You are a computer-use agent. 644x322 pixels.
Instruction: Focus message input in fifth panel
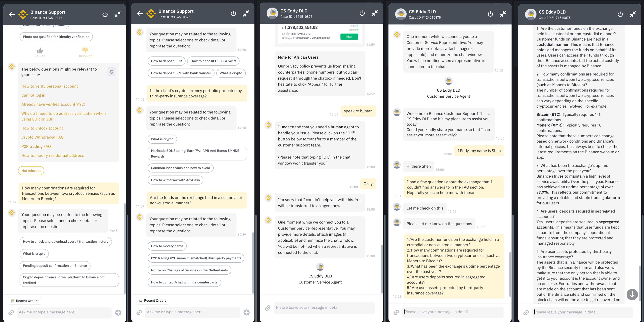pos(582,312)
